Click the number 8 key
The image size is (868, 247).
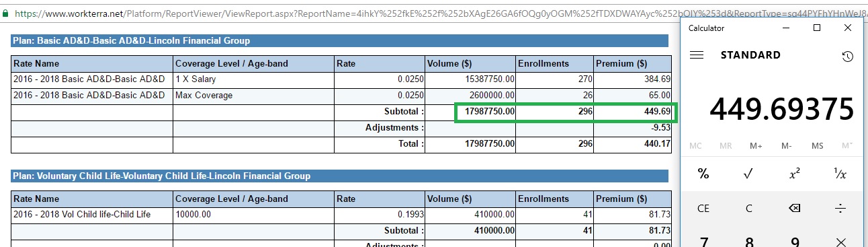pyautogui.click(x=748, y=241)
